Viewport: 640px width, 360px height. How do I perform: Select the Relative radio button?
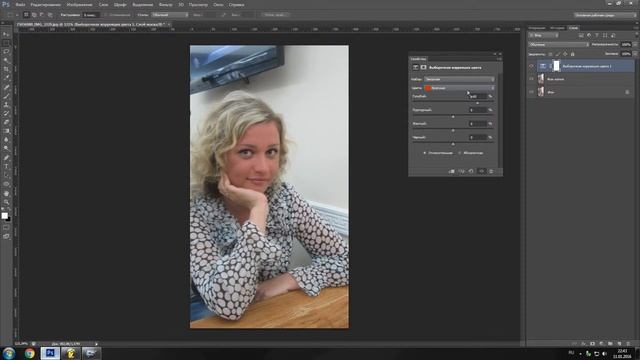coord(425,153)
